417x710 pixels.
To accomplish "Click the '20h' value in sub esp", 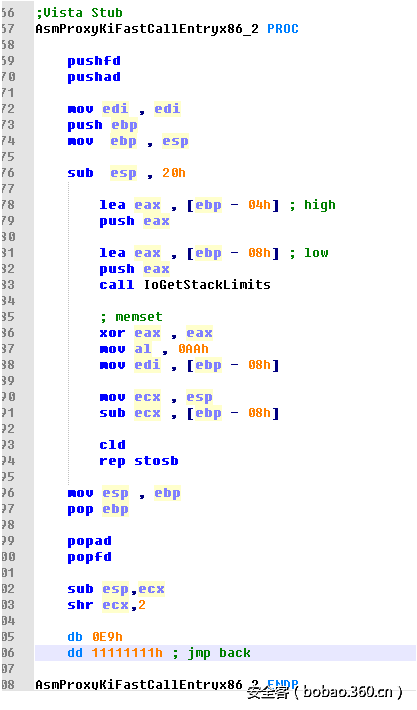I will point(174,173).
